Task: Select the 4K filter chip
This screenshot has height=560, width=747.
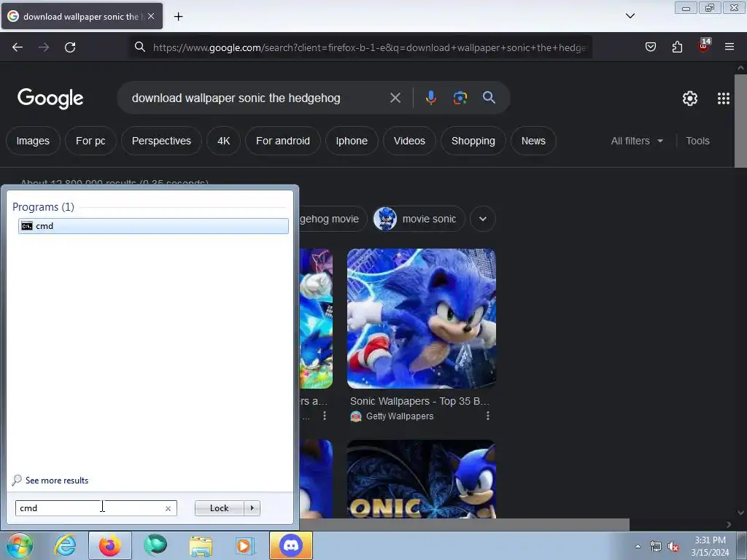Action: (223, 141)
